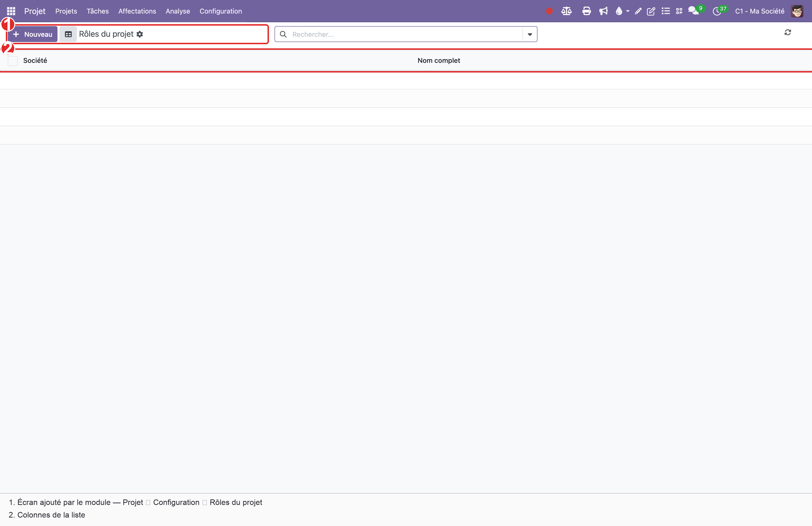This screenshot has height=526, width=812.
Task: Click the red record indicator icon
Action: click(x=549, y=11)
